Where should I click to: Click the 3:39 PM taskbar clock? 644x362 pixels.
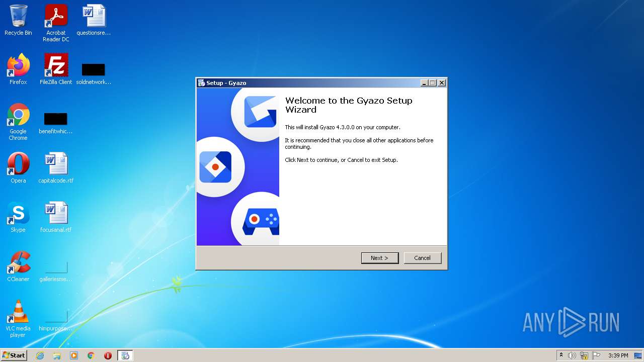(618, 355)
